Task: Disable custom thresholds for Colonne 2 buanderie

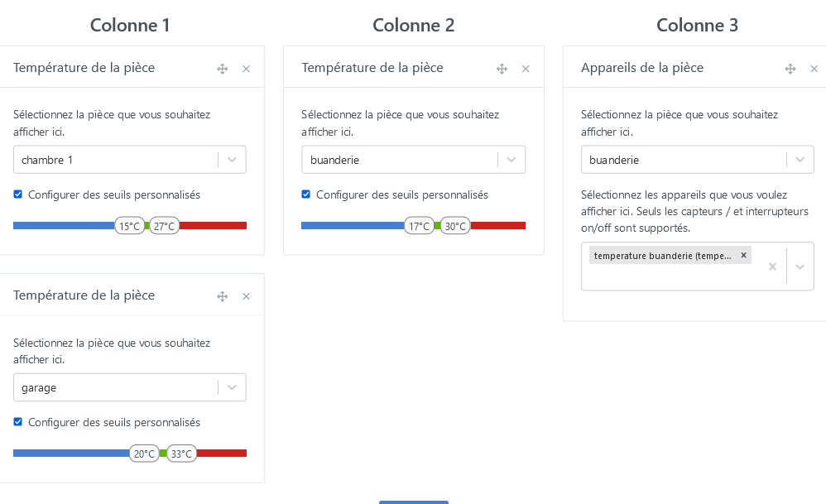Action: [x=306, y=194]
